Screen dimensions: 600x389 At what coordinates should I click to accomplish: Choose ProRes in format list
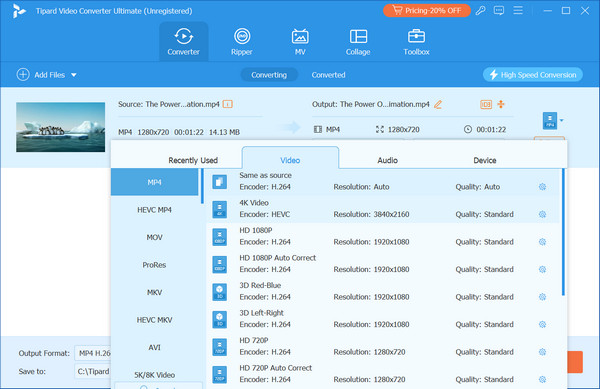[155, 265]
